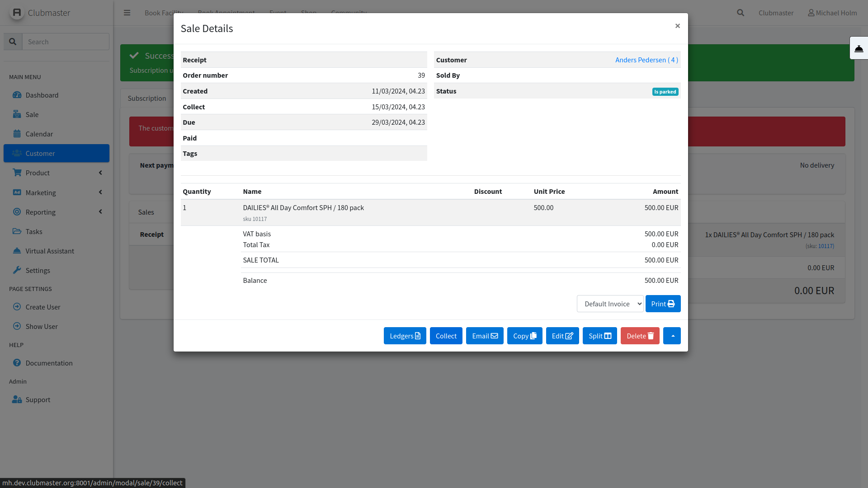
Task: Toggle the hamburger sidebar menu
Action: pyautogui.click(x=127, y=13)
